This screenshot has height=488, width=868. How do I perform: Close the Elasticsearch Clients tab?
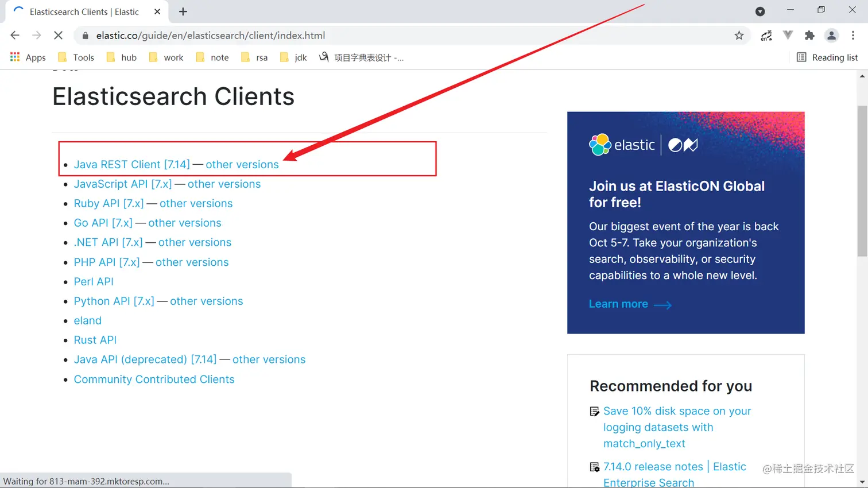pyautogui.click(x=157, y=11)
